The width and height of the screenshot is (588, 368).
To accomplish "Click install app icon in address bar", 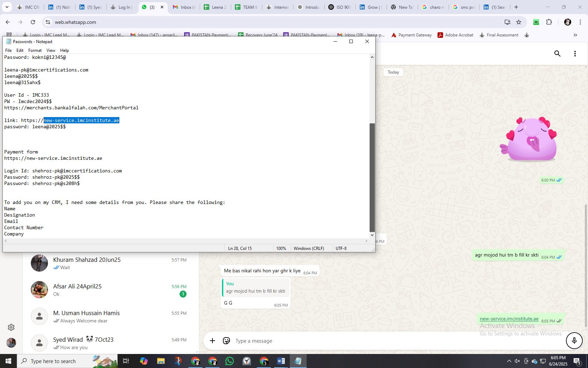I will tap(507, 22).
